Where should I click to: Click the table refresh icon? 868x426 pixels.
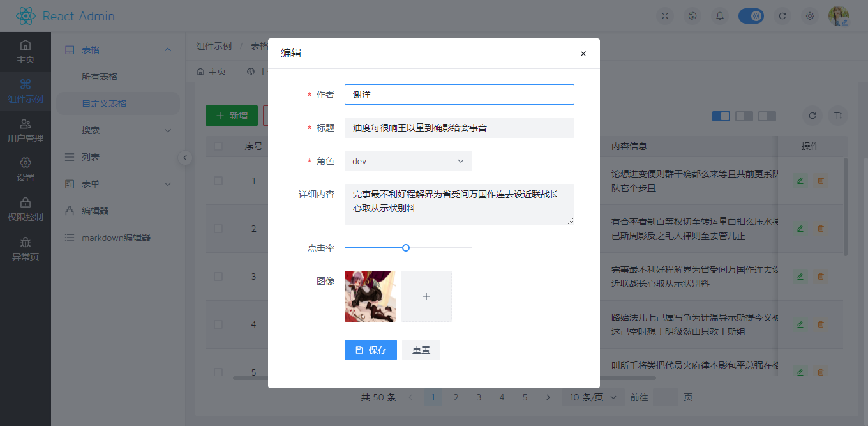coord(812,116)
